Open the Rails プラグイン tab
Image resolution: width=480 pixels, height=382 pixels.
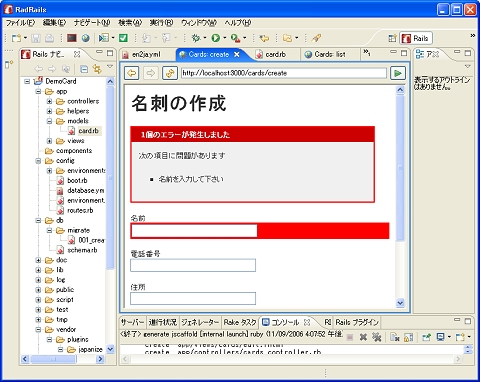357,322
